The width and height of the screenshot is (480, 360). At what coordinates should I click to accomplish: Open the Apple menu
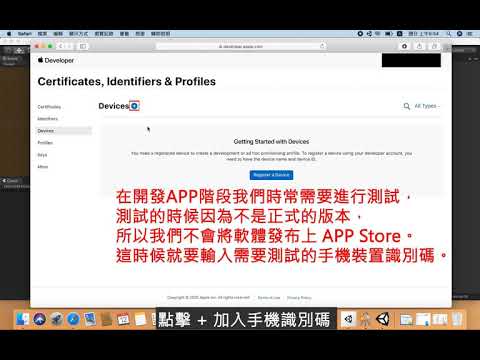click(x=9, y=34)
